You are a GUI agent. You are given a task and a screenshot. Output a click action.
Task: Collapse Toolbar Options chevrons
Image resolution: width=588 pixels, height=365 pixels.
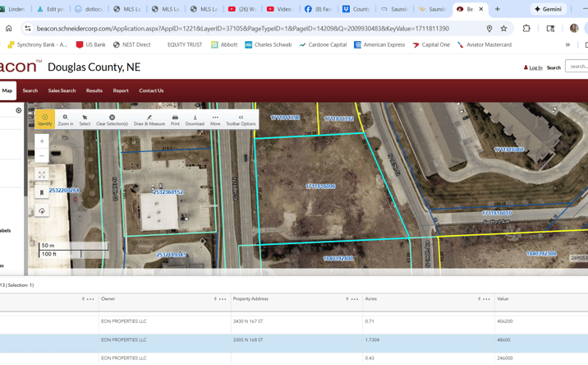click(241, 120)
